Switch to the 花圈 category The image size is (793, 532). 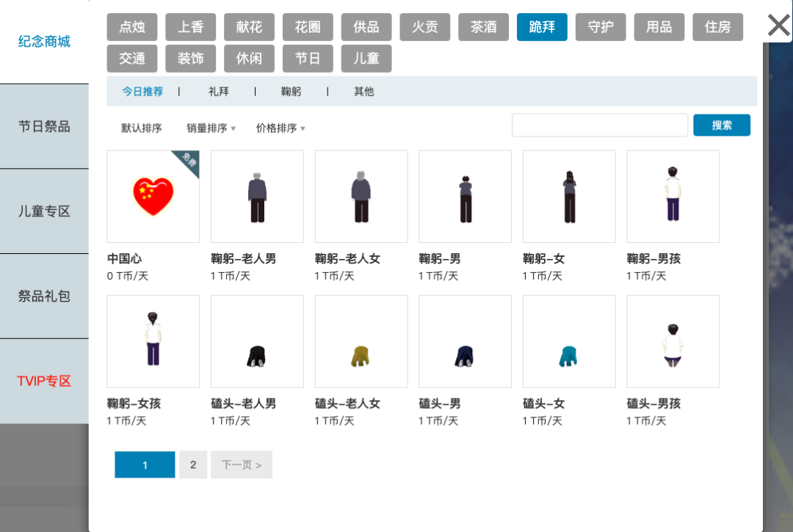coord(308,26)
